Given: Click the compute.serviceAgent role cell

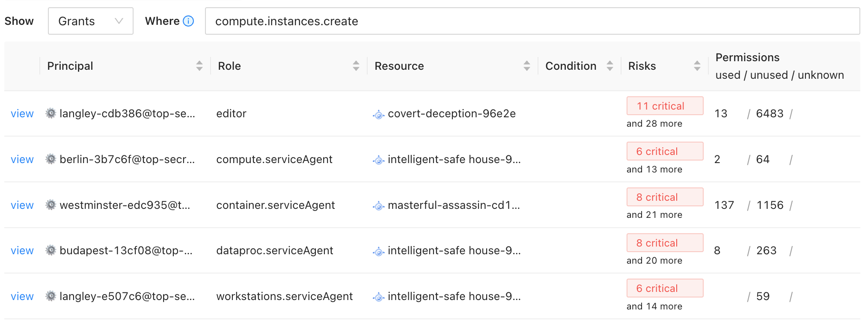Looking at the screenshot, I should click(x=274, y=159).
